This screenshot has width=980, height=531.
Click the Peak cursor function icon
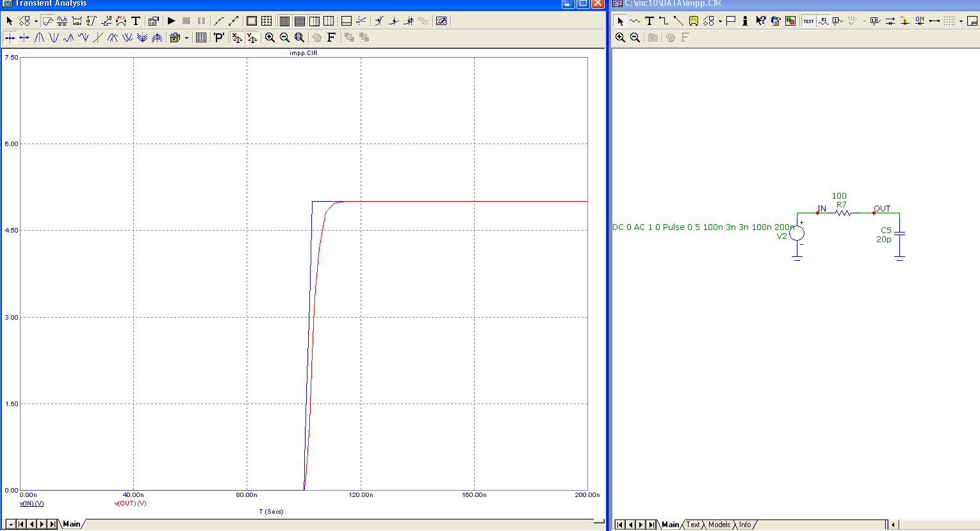[39, 38]
